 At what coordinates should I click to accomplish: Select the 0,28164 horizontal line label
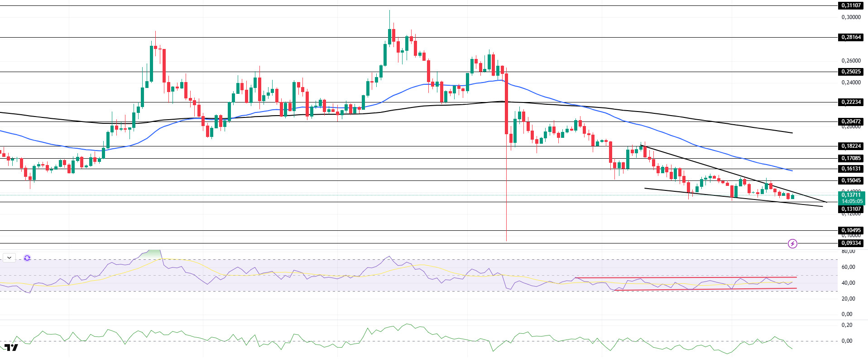tap(851, 37)
